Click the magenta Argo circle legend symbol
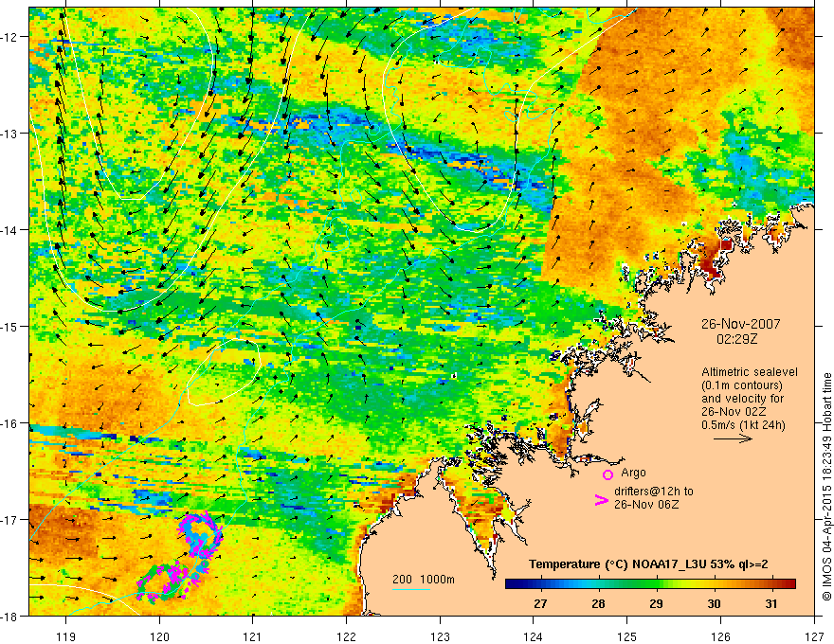Screen dimensions: 834x644 (607, 474)
